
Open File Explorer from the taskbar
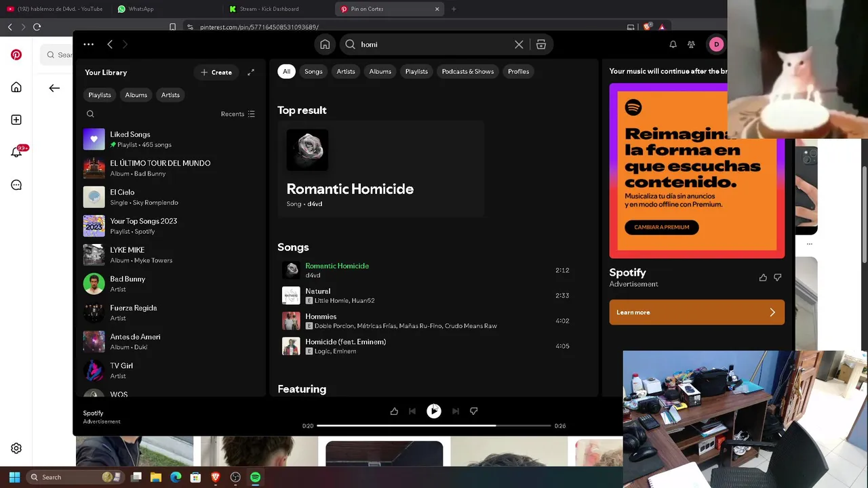[156, 477]
